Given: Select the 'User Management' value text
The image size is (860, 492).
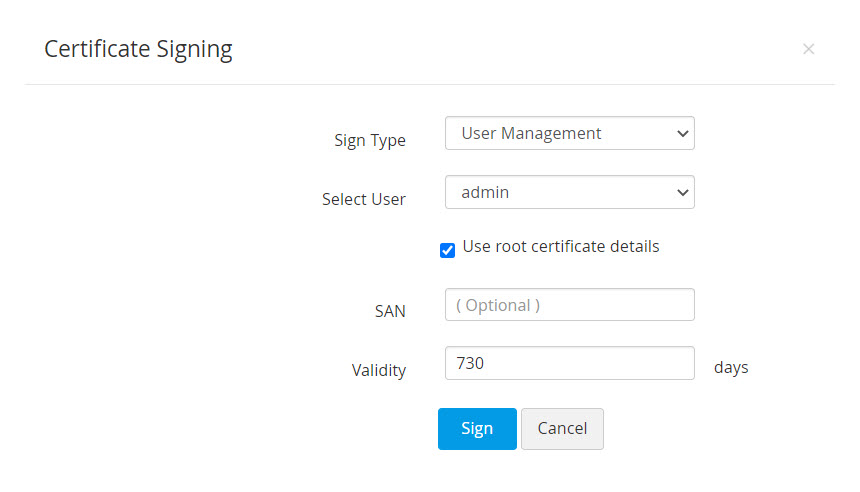Looking at the screenshot, I should (531, 133).
